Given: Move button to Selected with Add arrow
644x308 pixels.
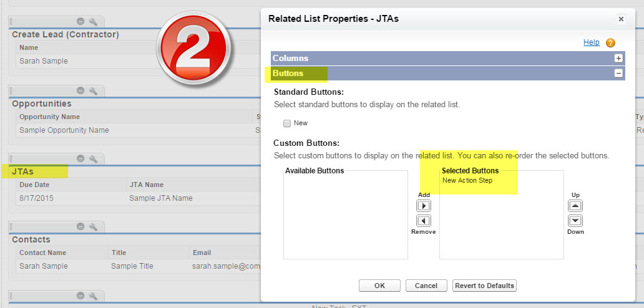Looking at the screenshot, I should 424,206.
